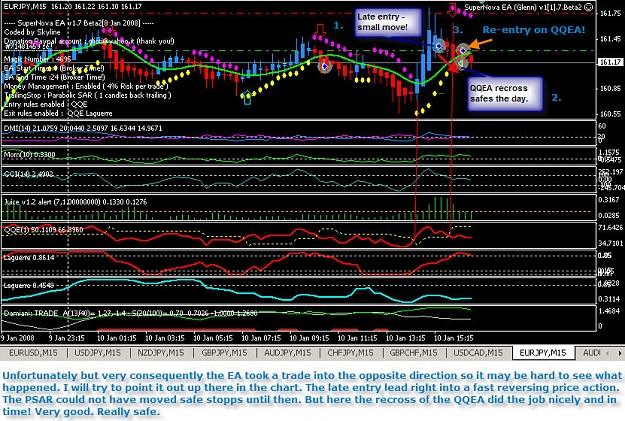Click the QQE scale value 71.6426
The image size is (625, 421).
[610, 227]
